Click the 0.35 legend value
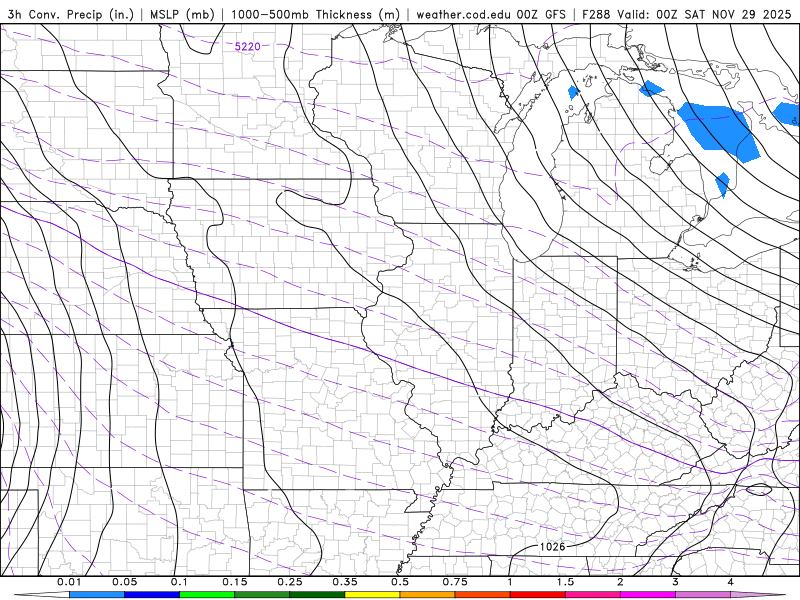The height and width of the screenshot is (600, 800). (345, 582)
